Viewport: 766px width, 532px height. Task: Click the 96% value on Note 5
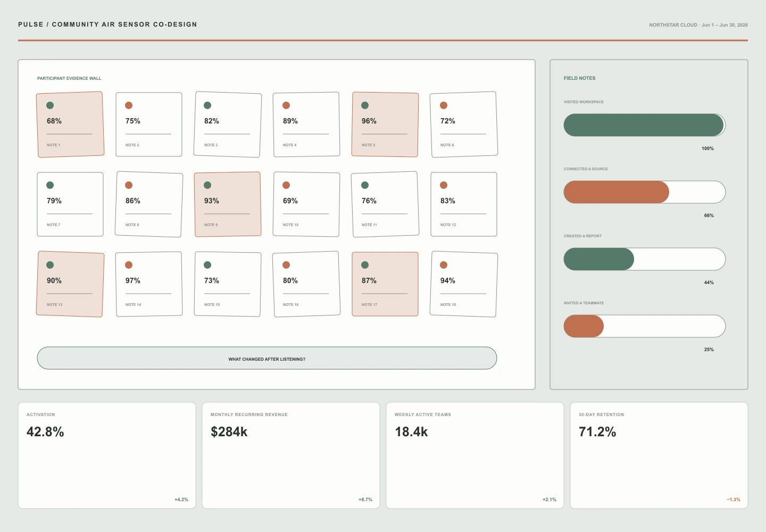[x=369, y=121]
